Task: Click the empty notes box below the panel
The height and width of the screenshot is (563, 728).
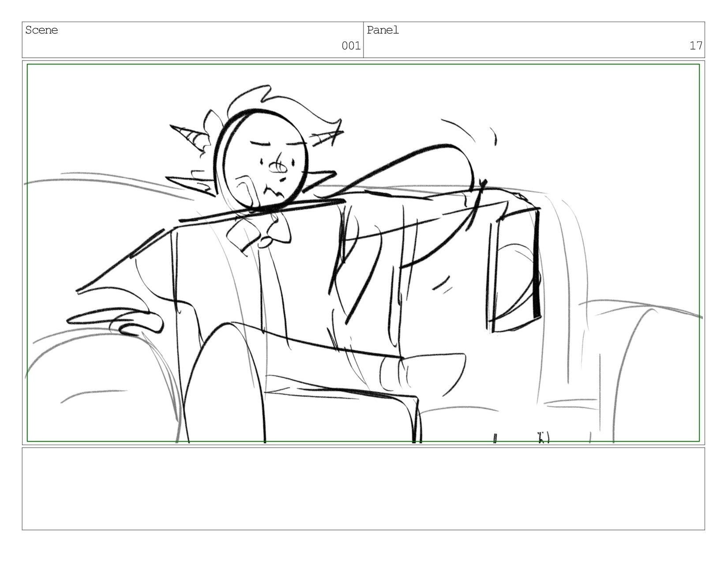Action: (363, 488)
